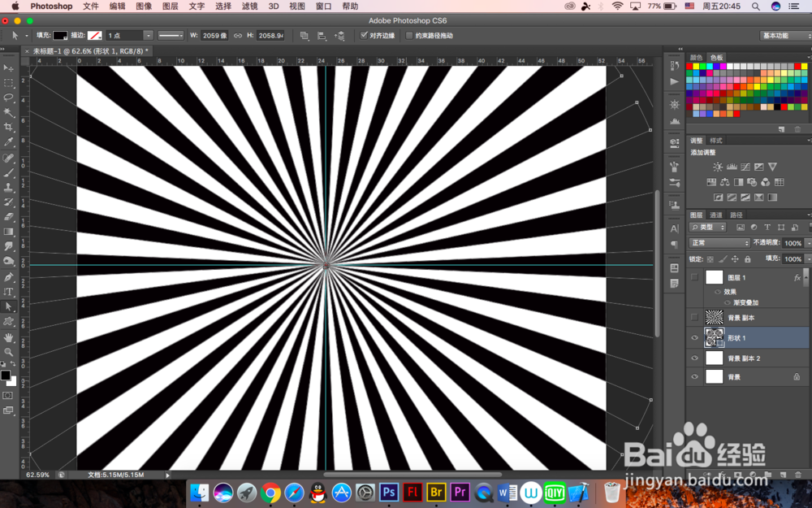Select the Horizontal Type tool
Viewport: 812px width, 508px height.
click(8, 292)
